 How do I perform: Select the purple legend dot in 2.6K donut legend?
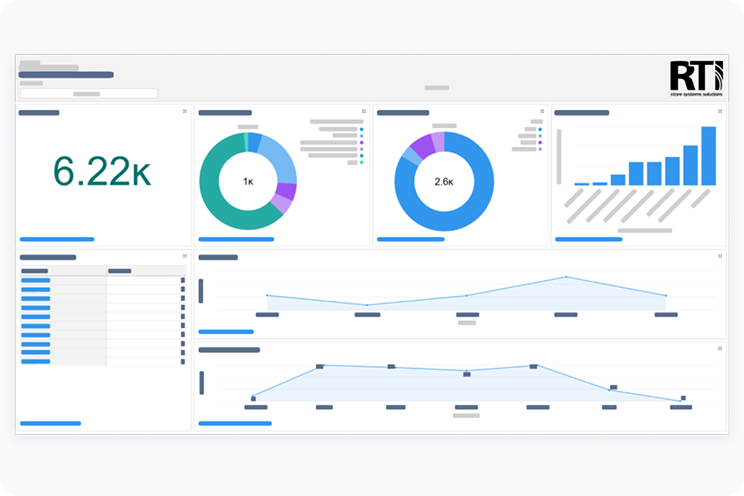pos(540,142)
